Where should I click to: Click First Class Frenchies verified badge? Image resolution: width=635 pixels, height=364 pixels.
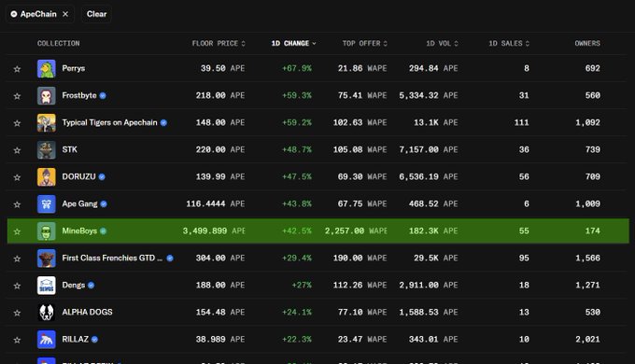click(x=170, y=259)
